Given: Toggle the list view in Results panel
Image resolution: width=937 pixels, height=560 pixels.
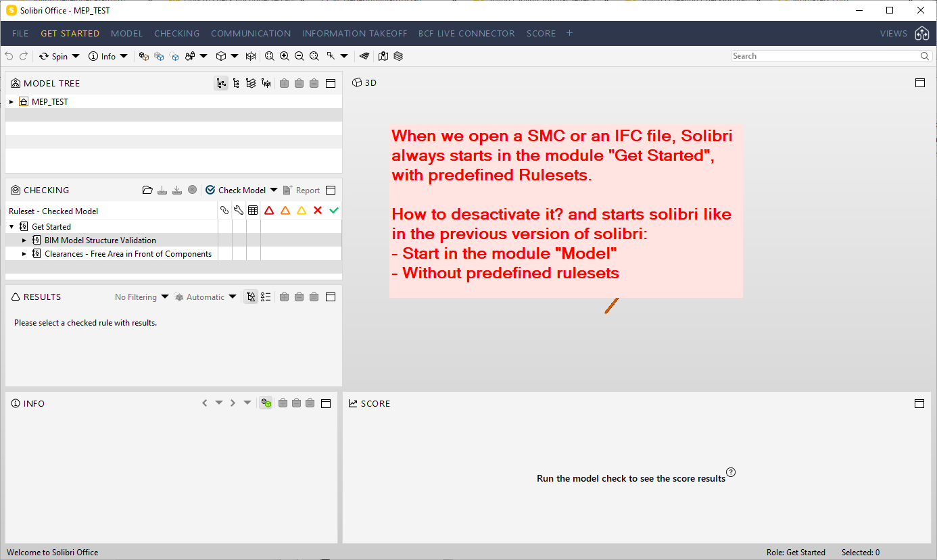Looking at the screenshot, I should 266,297.
